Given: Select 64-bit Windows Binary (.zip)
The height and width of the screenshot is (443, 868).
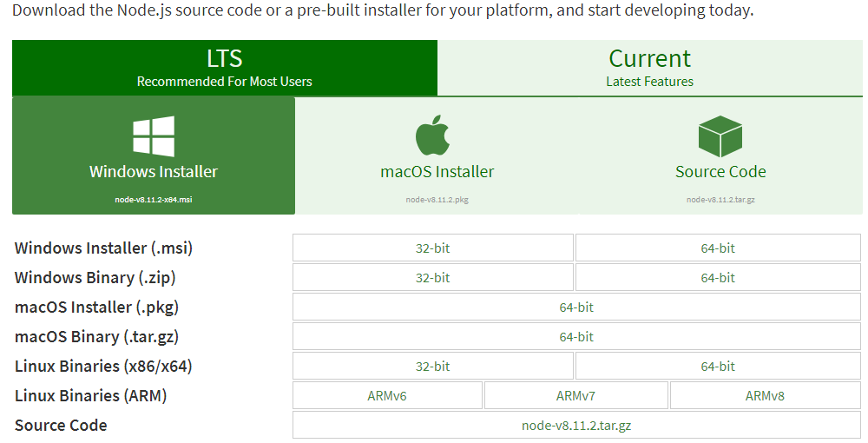Looking at the screenshot, I should tap(718, 277).
